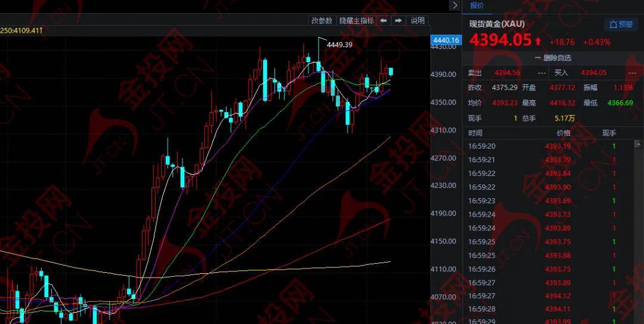Click the 价格 column header
The image size is (644, 324).
tap(563, 133)
